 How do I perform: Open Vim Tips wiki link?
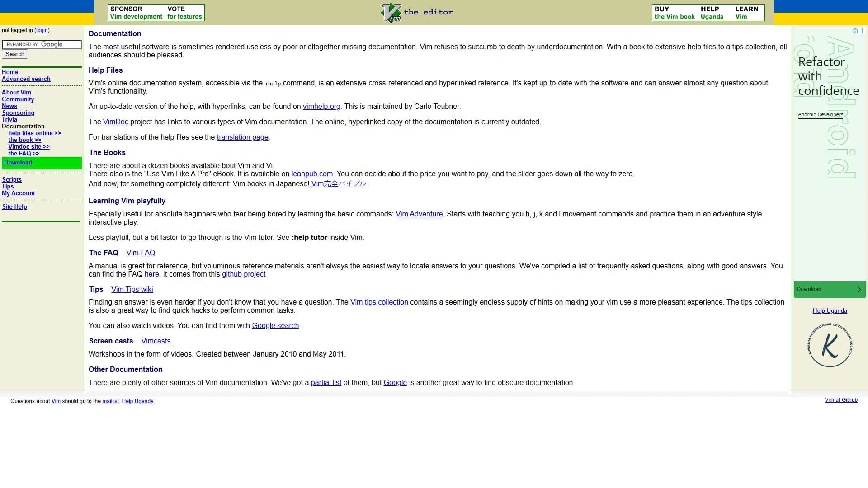point(132,290)
